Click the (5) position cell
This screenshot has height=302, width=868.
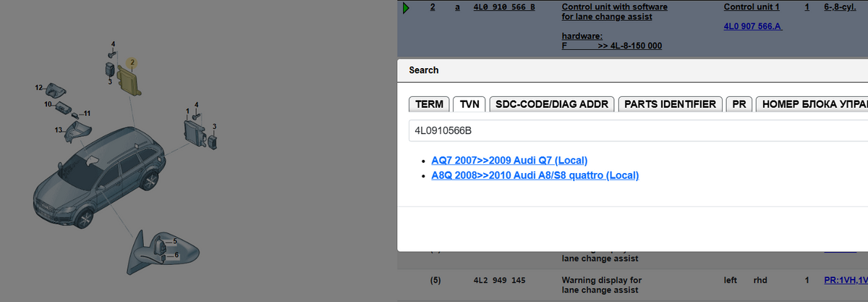point(435,280)
